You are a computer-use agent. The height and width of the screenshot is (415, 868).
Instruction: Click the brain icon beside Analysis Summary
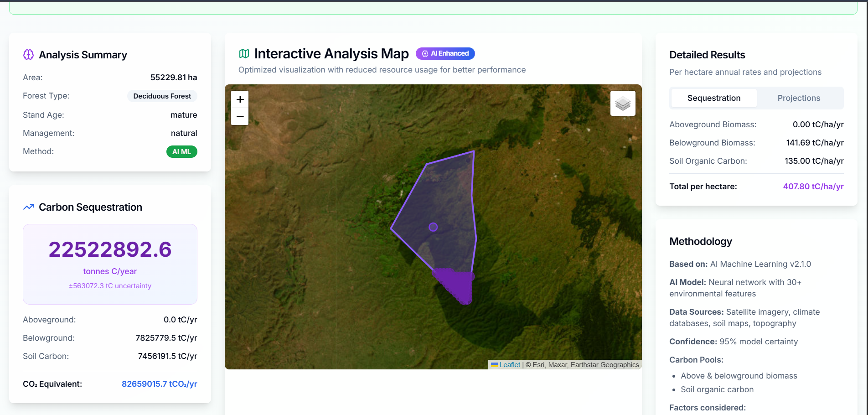click(x=28, y=55)
